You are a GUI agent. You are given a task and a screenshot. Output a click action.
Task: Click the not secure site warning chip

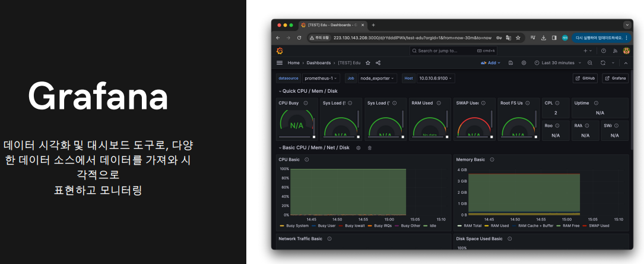pyautogui.click(x=319, y=38)
